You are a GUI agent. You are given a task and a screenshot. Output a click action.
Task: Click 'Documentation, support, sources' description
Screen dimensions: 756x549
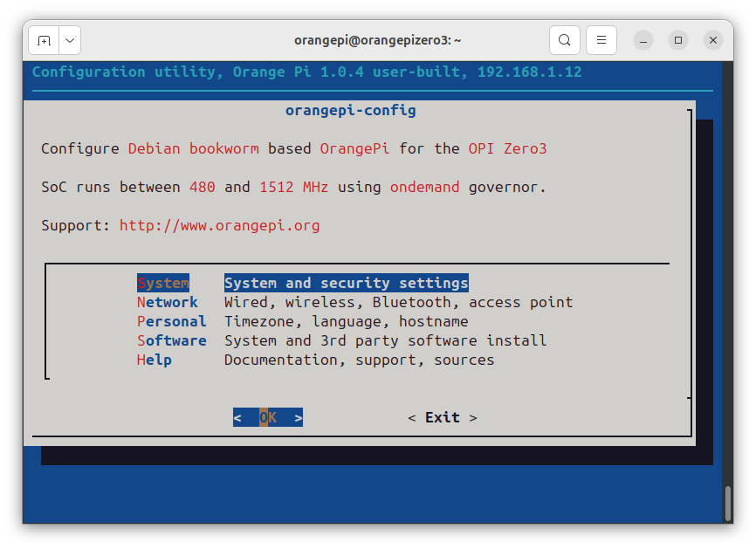click(359, 360)
